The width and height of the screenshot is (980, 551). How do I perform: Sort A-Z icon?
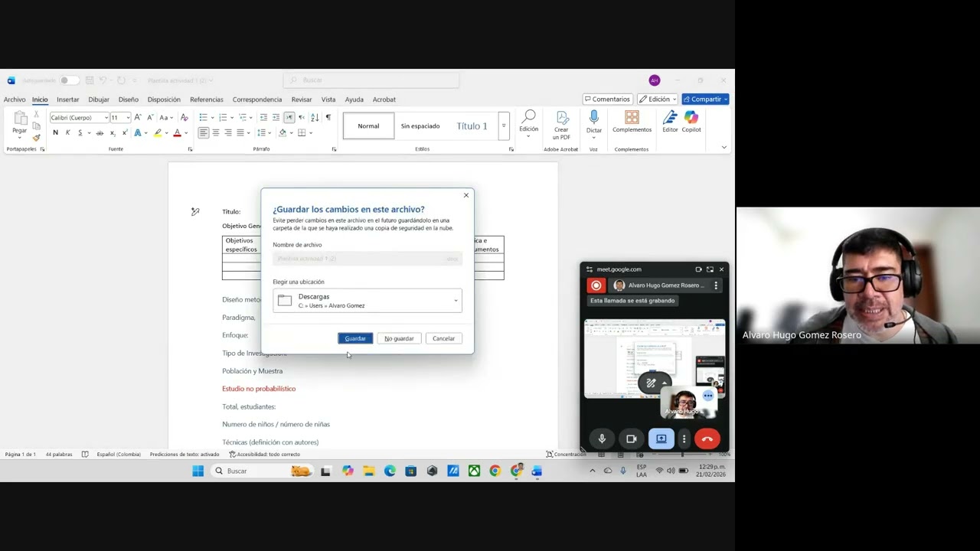[x=315, y=118]
